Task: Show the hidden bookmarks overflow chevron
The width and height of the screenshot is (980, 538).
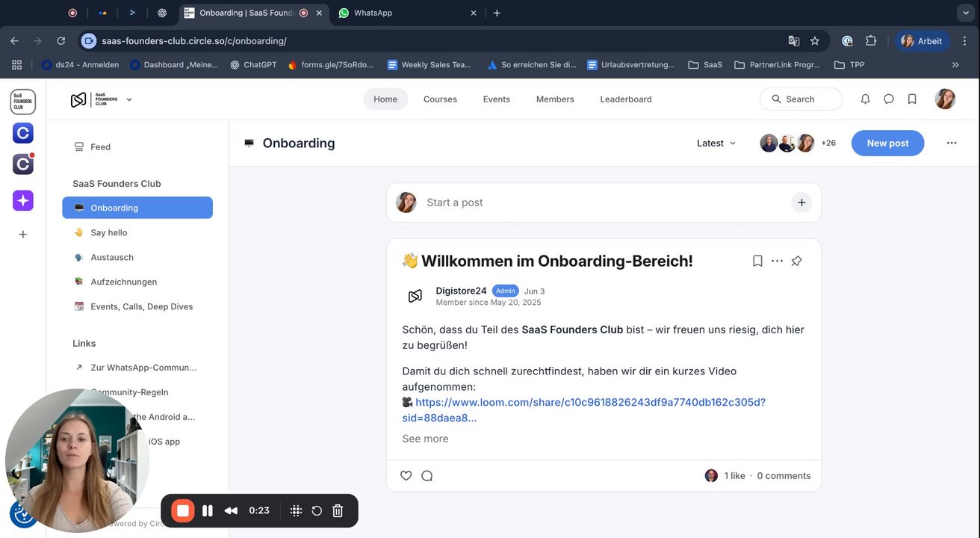Action: click(x=955, y=65)
